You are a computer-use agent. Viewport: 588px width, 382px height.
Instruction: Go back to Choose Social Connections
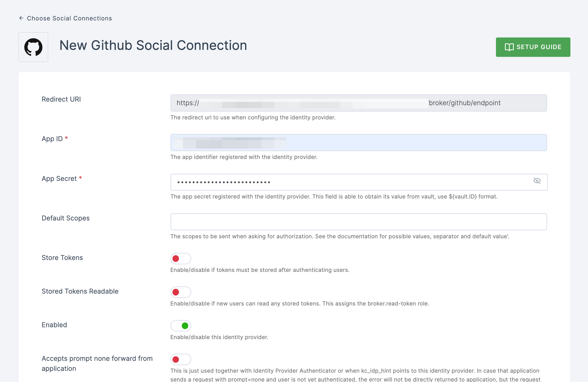[x=65, y=18]
